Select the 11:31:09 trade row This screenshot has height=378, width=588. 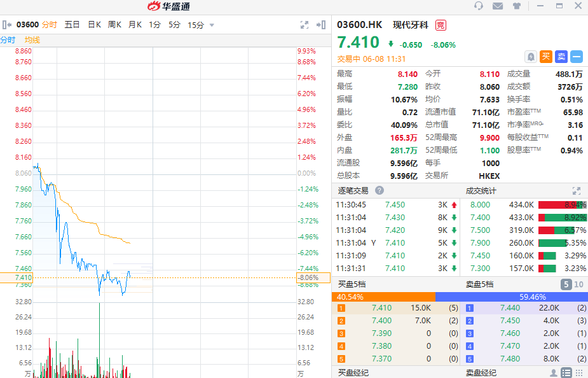coord(396,256)
